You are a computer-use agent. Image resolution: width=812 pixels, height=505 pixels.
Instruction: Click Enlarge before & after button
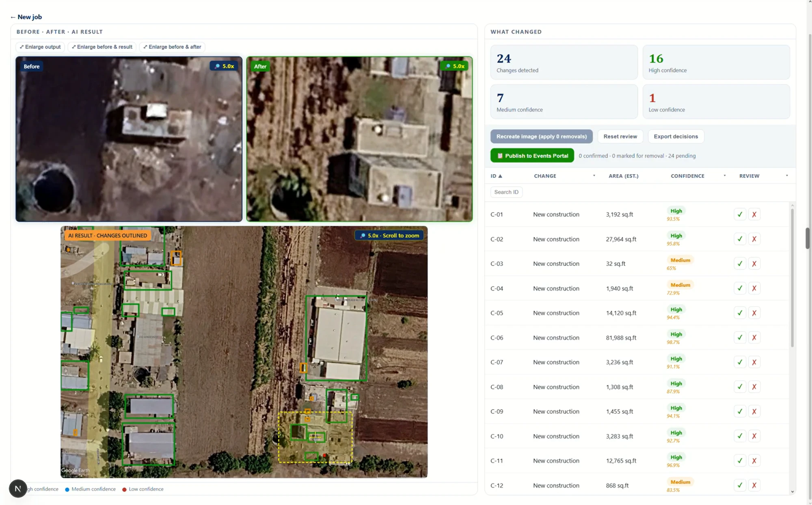point(172,47)
